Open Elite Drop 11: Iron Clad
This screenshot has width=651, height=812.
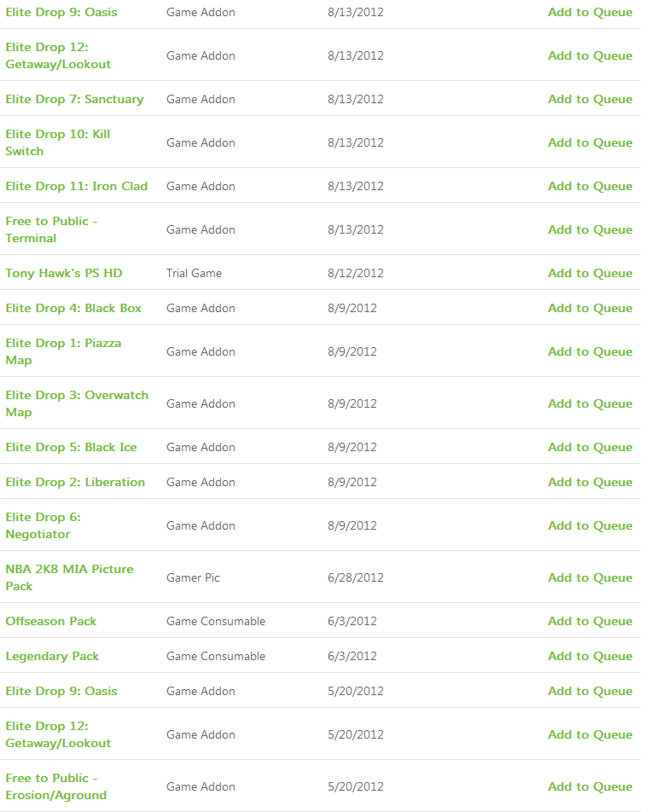pyautogui.click(x=77, y=186)
